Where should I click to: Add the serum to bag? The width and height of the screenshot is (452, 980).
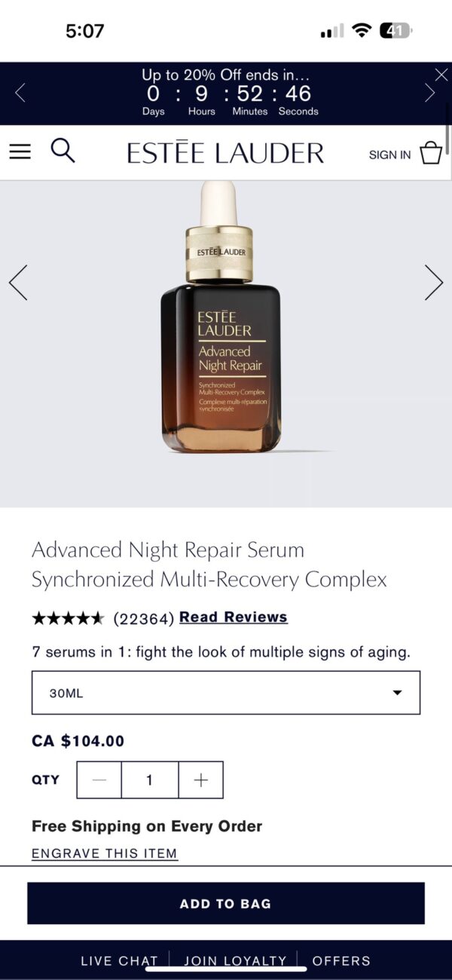(x=226, y=903)
